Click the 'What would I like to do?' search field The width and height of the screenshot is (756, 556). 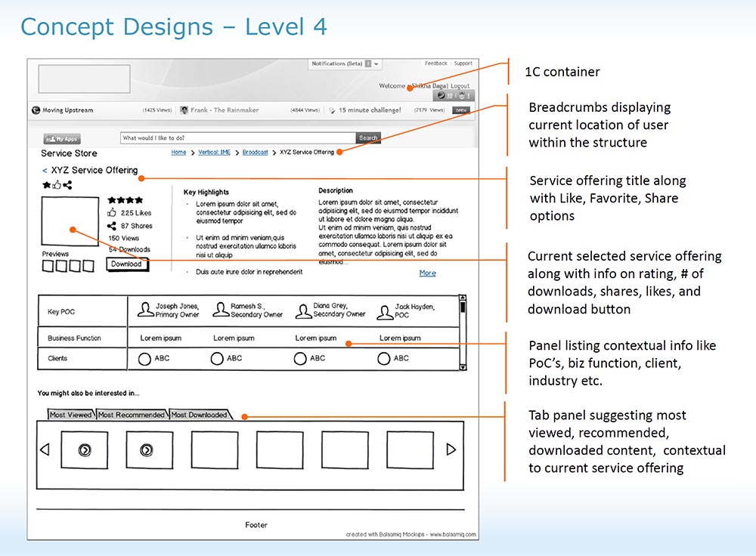(x=237, y=137)
